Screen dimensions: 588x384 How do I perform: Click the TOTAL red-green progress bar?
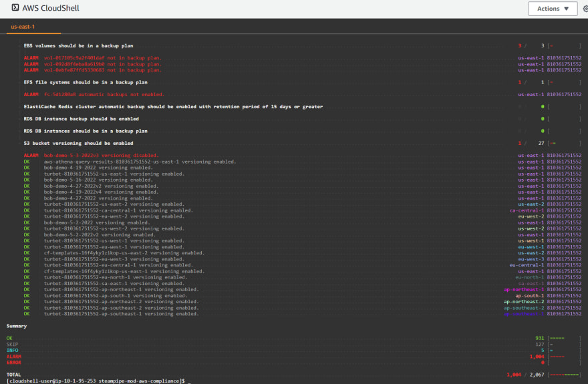tap(565, 375)
